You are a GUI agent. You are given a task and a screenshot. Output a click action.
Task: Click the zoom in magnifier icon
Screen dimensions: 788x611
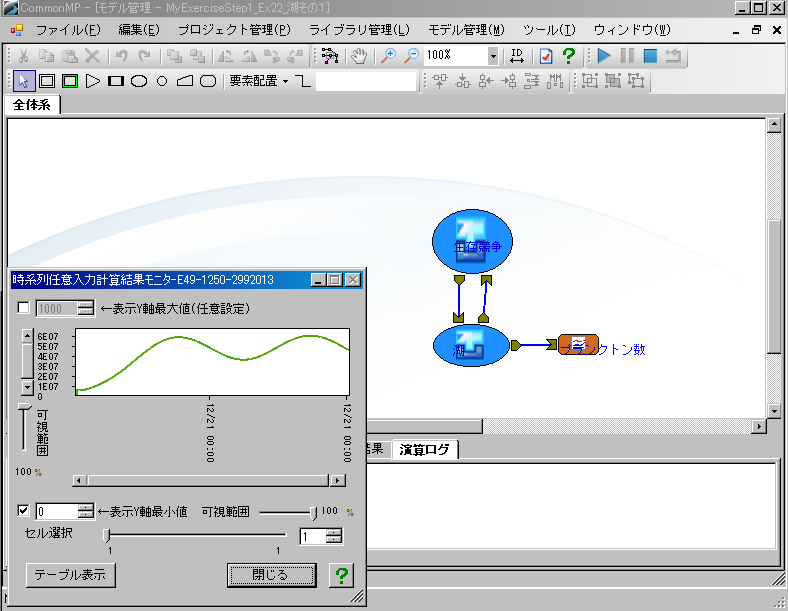click(387, 56)
